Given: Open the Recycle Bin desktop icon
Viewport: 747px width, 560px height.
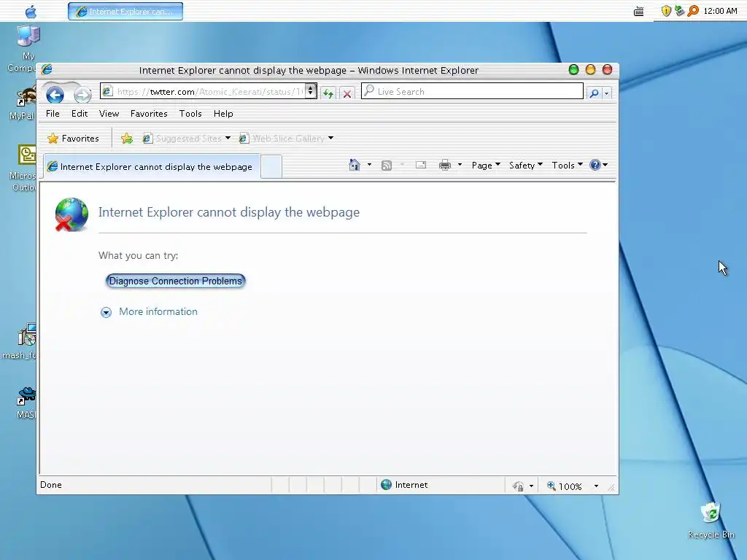Looking at the screenshot, I should pos(711,521).
